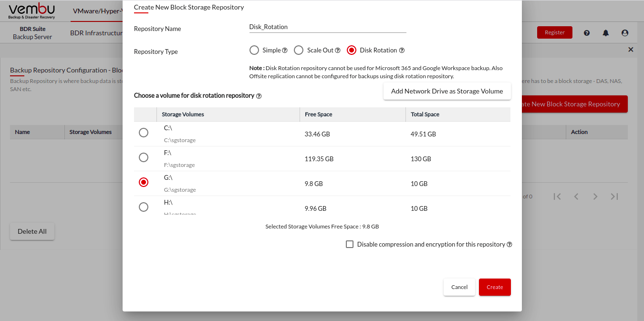644x321 pixels.
Task: Edit the Repository Name field
Action: [x=327, y=27]
